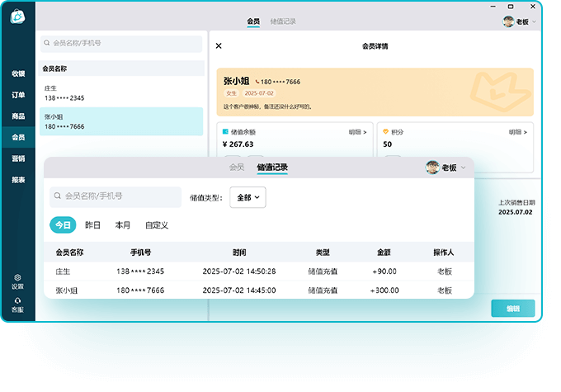The height and width of the screenshot is (392, 561).
Task: Maximize the main window
Action: [x=511, y=7]
